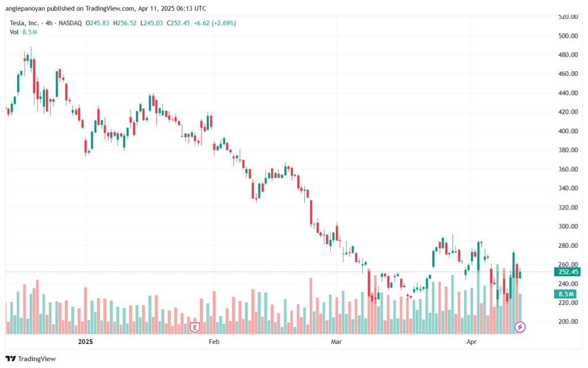Viewport: 588px width, 368px height.
Task: Click the 8.5M volume axis tag
Action: pos(566,294)
